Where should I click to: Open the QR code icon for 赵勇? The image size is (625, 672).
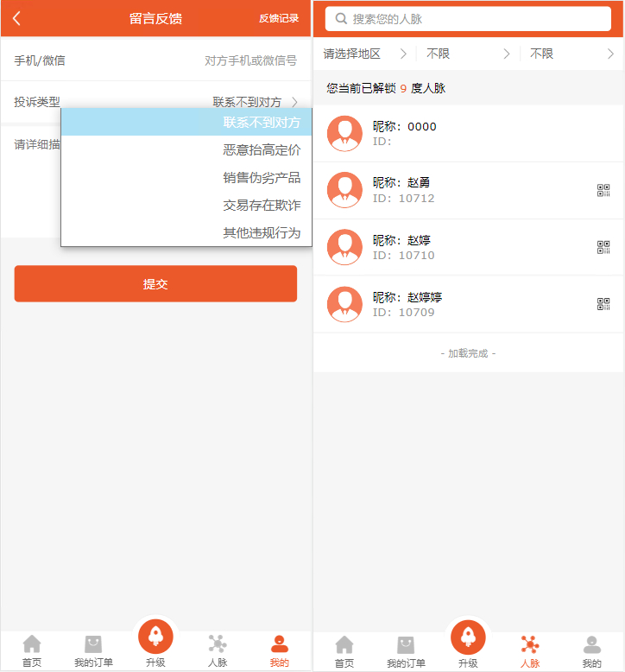point(603,191)
